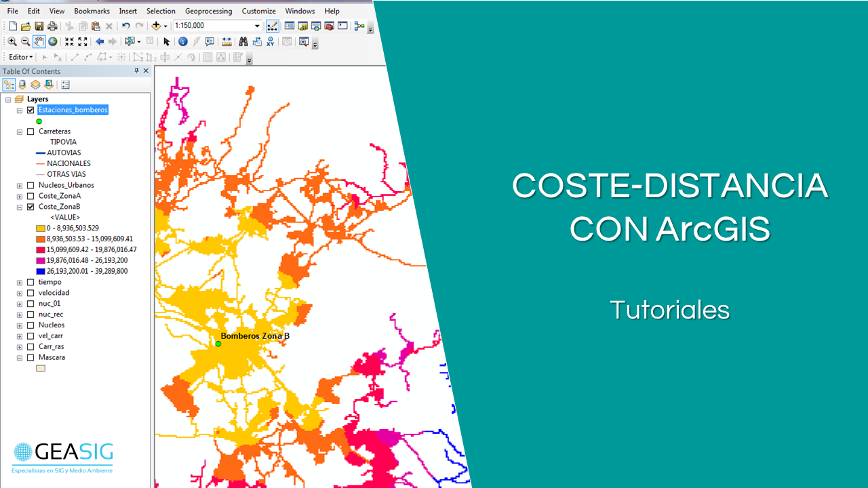Turn on the Coste_ZonaA layer
This screenshot has width=868, height=488.
click(31, 196)
